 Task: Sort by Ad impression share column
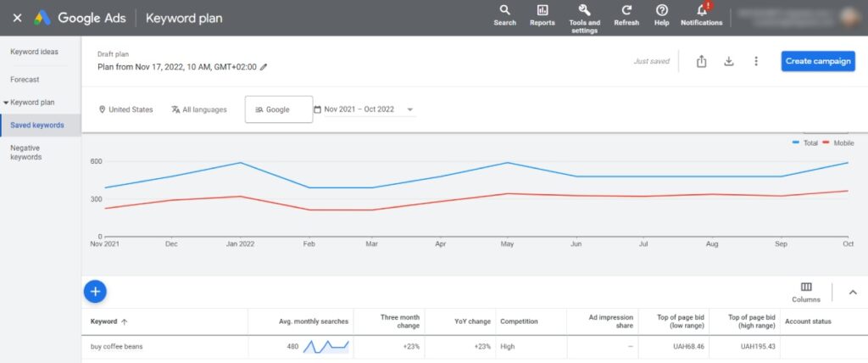tap(611, 321)
